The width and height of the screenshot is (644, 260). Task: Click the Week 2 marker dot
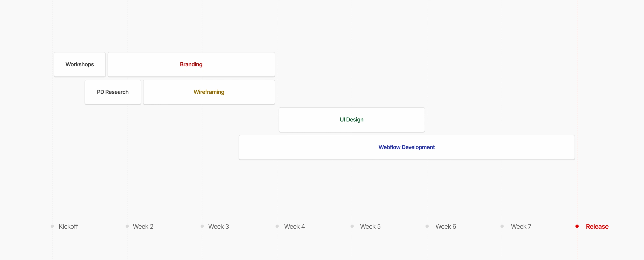[x=127, y=226]
